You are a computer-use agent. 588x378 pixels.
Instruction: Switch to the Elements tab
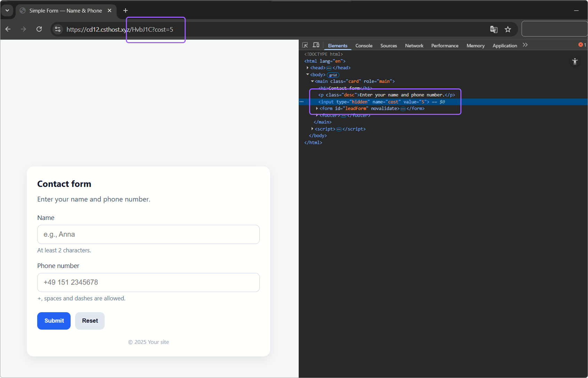pos(338,46)
